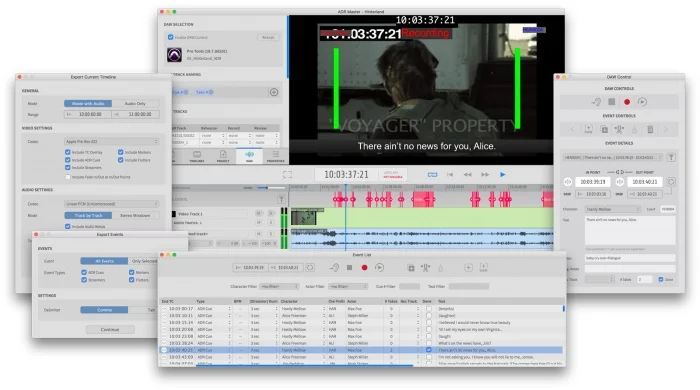Select the Audio Only export mode
Viewport: 700px width, 390px height.
click(x=135, y=103)
